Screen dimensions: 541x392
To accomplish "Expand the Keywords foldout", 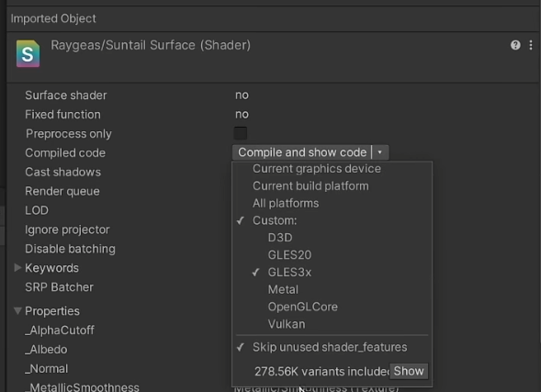I will (17, 267).
